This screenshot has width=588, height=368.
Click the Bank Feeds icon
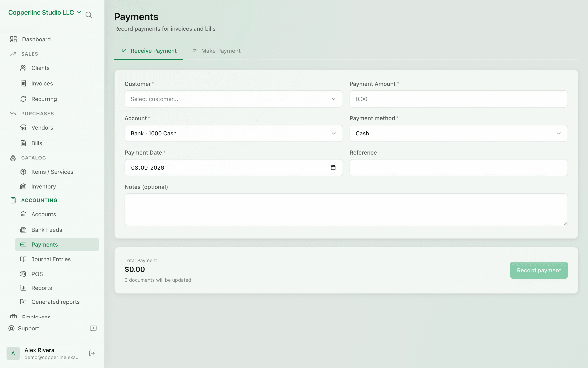pyautogui.click(x=23, y=230)
